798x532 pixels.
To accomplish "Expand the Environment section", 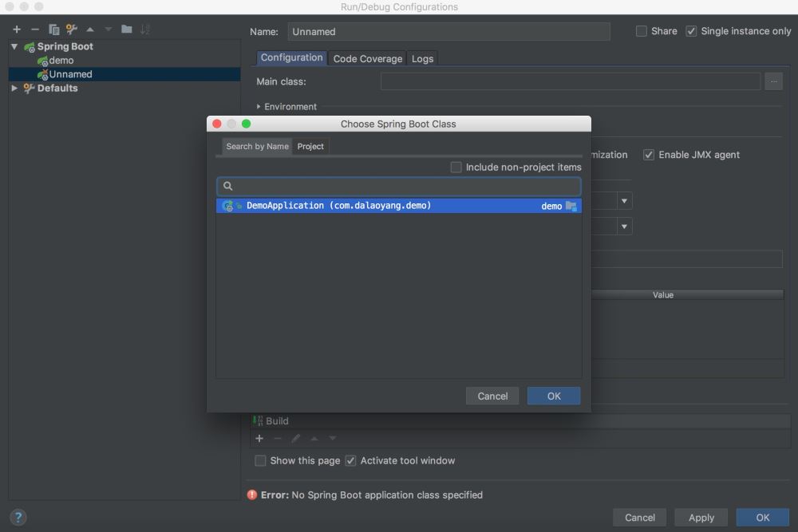I will click(x=259, y=107).
